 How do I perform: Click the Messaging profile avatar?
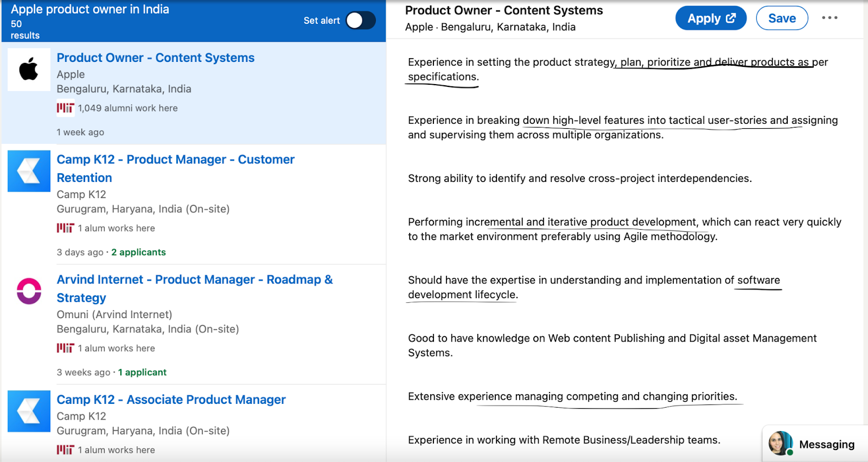[780, 444]
